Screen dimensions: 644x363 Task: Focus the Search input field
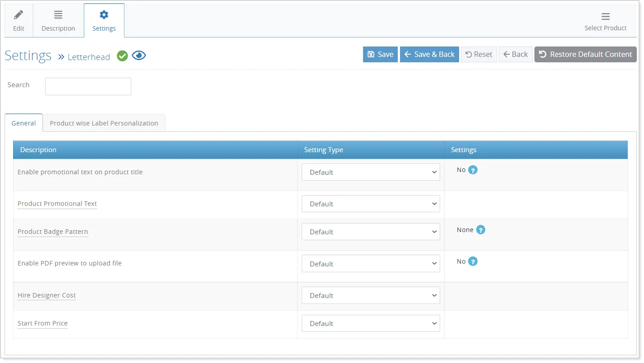click(x=88, y=86)
